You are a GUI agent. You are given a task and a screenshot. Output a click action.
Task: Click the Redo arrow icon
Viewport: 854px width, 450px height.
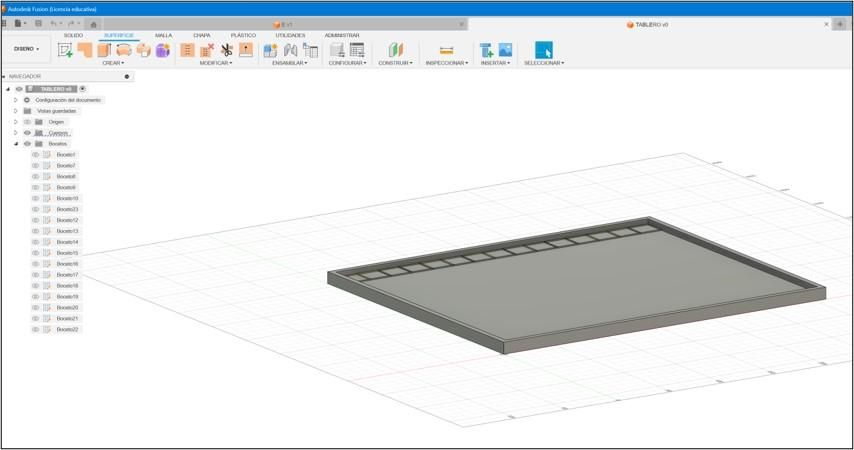71,23
